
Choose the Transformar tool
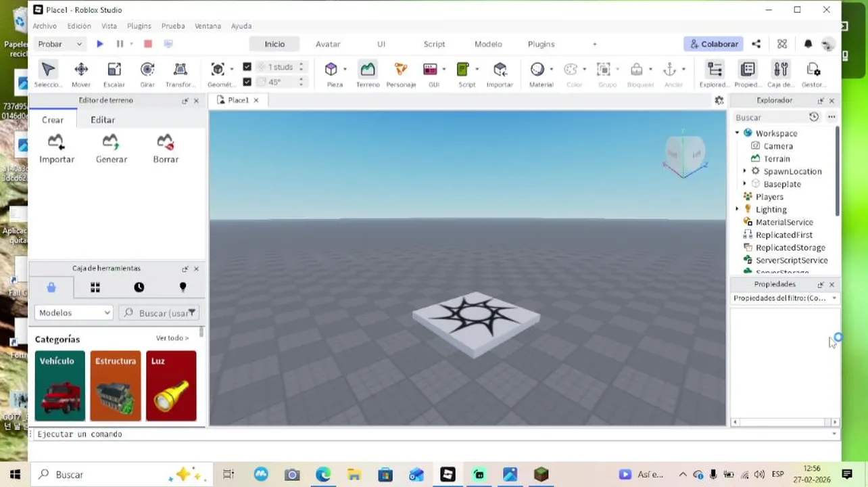(x=180, y=74)
